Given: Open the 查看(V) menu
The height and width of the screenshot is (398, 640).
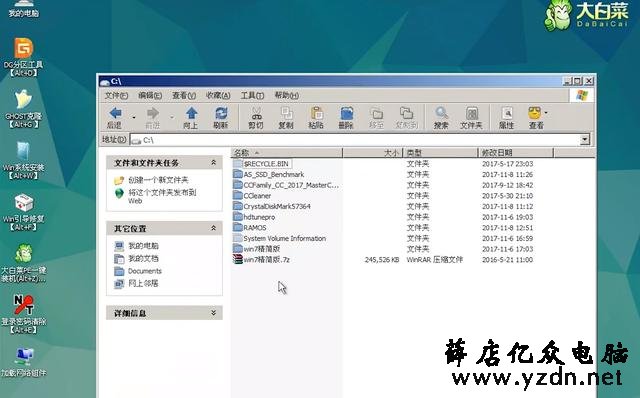Looking at the screenshot, I should click(184, 96).
